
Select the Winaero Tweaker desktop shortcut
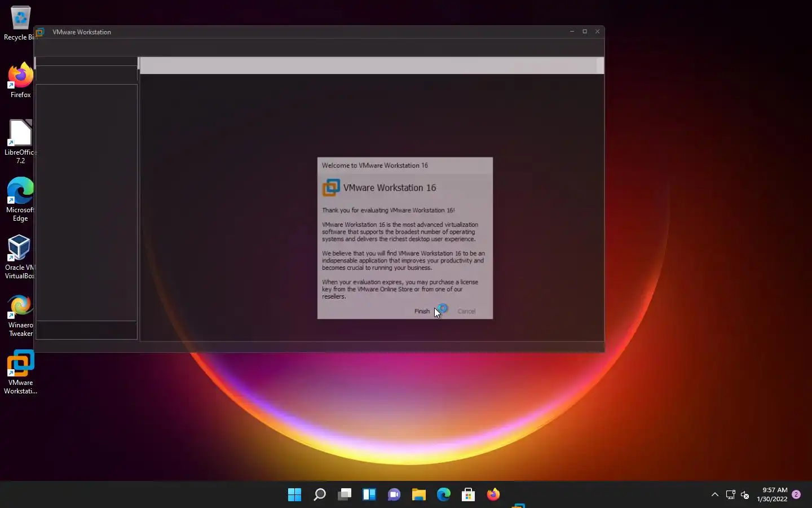tap(20, 315)
